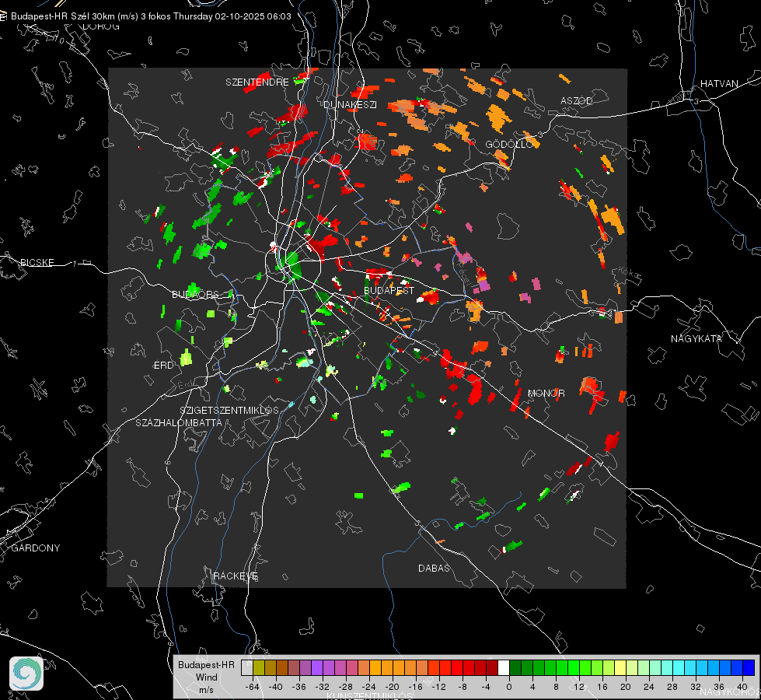The height and width of the screenshot is (700, 761).
Task: Click the MONOR town label
Action: tap(546, 394)
